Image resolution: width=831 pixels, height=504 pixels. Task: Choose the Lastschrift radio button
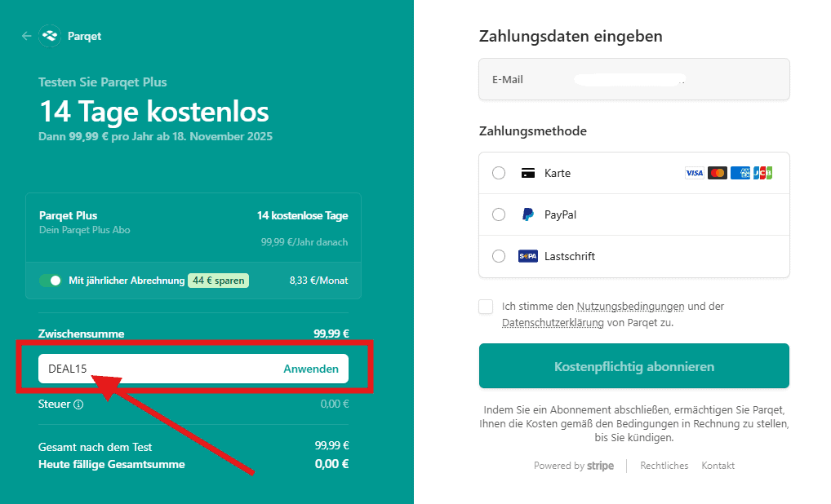click(499, 256)
